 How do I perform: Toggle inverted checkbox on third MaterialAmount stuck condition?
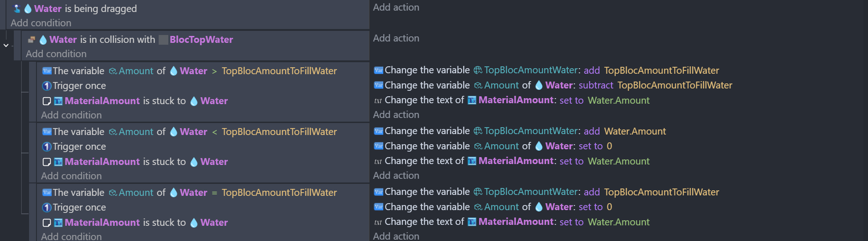pyautogui.click(x=47, y=223)
